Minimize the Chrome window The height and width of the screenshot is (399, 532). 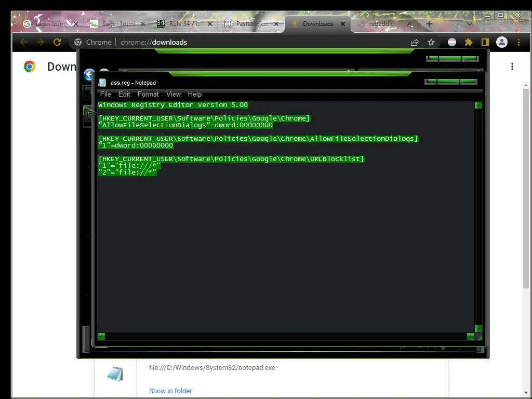[x=487, y=16]
